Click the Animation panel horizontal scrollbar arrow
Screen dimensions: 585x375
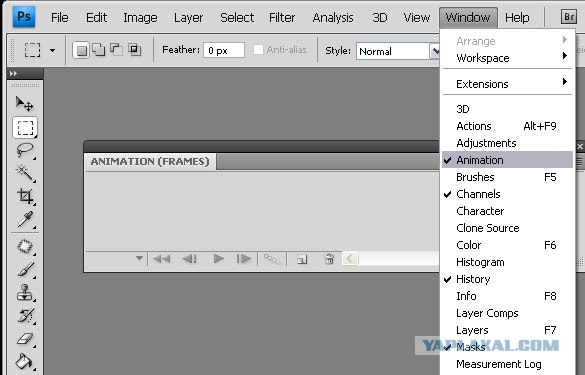350,258
